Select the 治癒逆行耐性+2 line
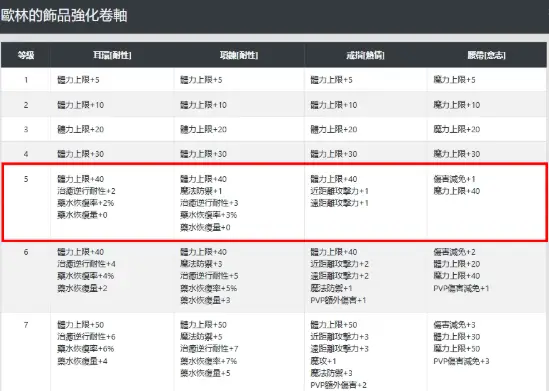The width and height of the screenshot is (549, 391). pos(86,191)
